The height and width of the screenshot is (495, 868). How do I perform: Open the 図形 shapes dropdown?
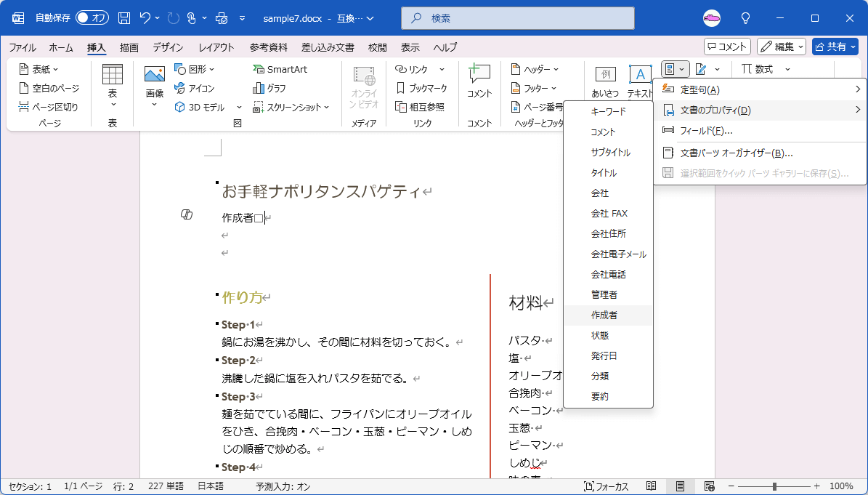click(195, 69)
